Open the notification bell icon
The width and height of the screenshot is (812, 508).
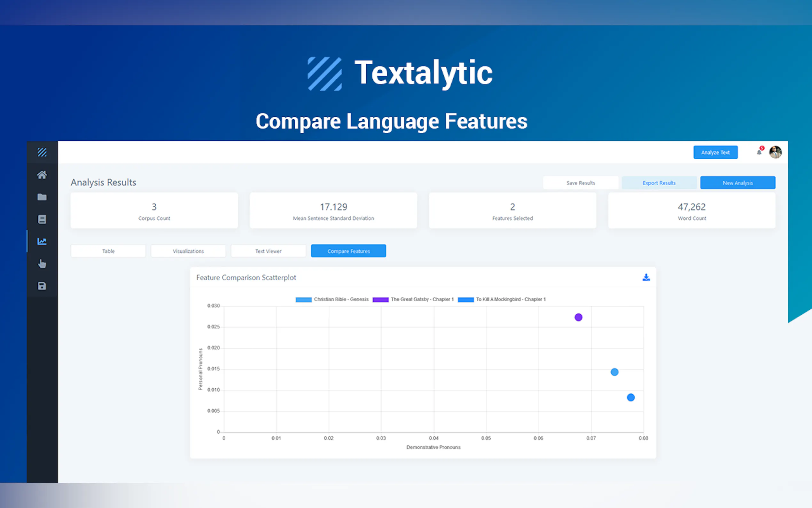tap(759, 152)
